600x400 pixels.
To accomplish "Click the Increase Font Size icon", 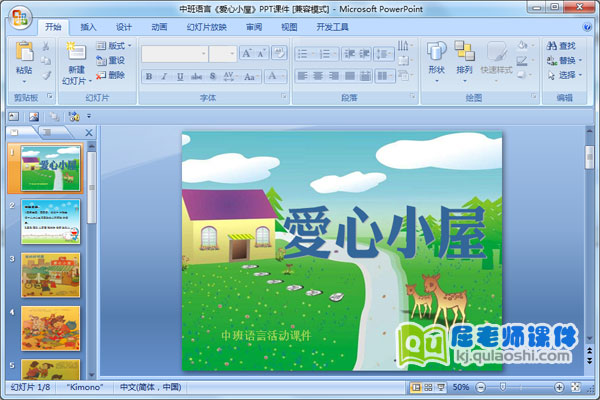I will tap(246, 53).
